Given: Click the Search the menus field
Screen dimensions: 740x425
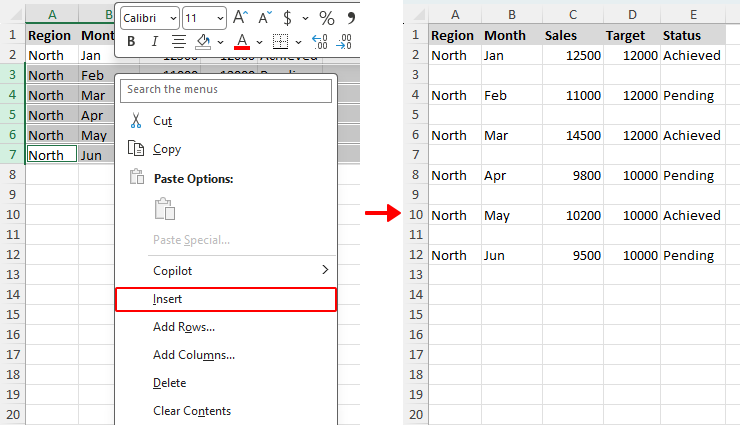Looking at the screenshot, I should [226, 90].
